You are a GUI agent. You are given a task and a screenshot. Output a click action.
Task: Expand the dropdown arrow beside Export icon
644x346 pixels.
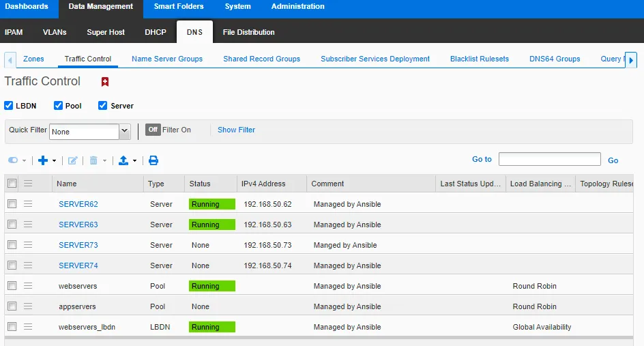134,161
